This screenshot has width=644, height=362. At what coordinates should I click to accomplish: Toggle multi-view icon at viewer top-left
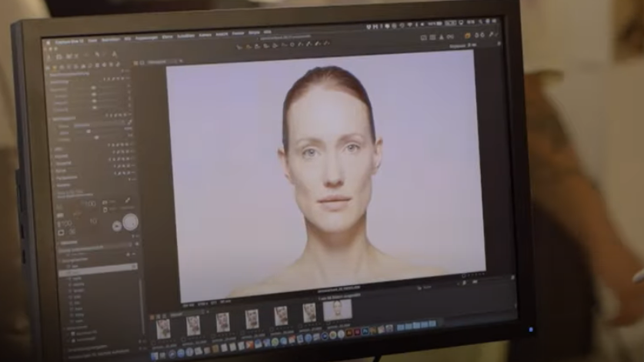pyautogui.click(x=136, y=63)
